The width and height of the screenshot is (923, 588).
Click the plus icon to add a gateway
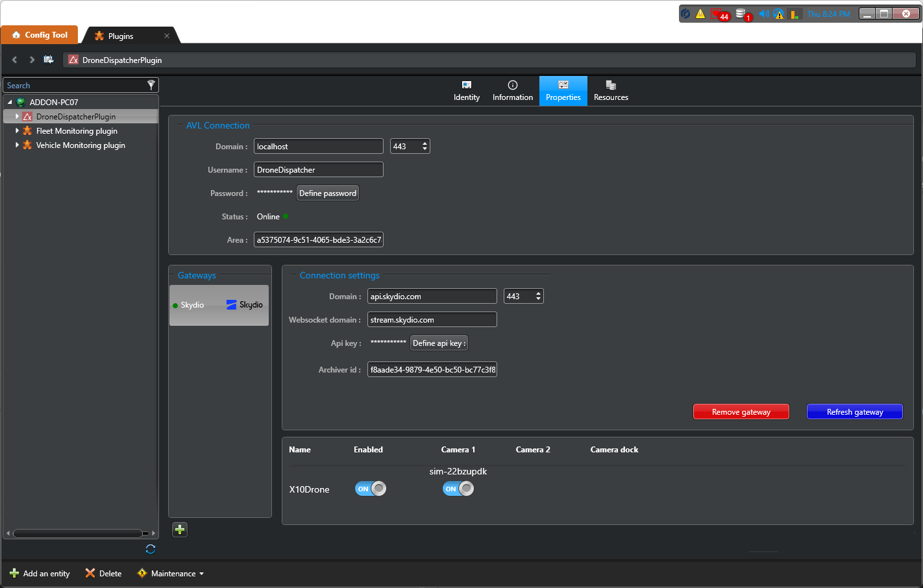[180, 530]
